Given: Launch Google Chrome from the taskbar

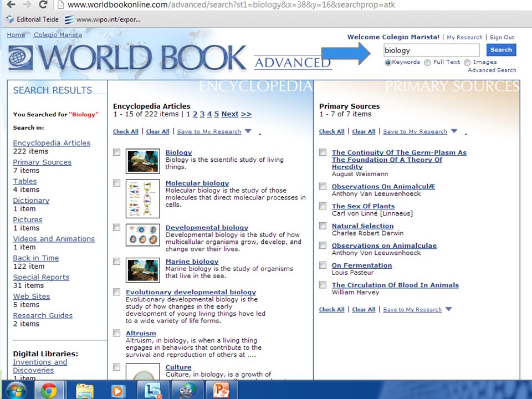Looking at the screenshot, I should tap(49, 391).
